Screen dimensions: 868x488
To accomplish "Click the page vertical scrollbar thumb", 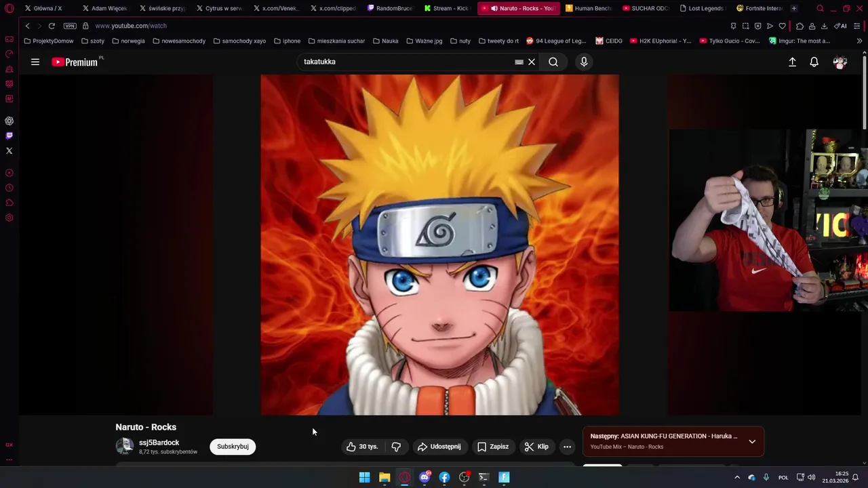I will coord(865,91).
